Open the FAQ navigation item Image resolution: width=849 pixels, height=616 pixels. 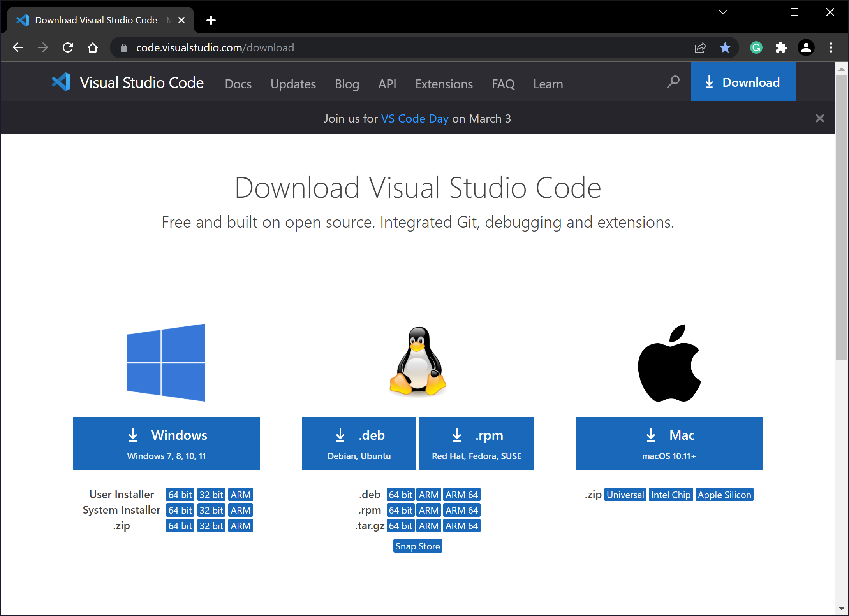503,84
